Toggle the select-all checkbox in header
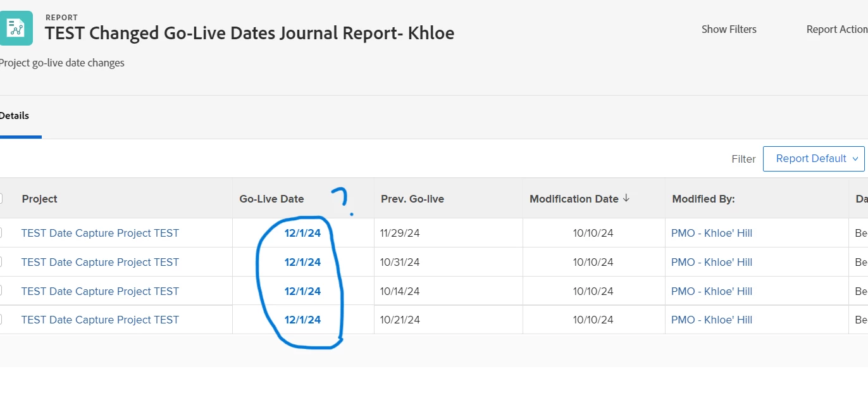Screen dimensions: 868x407 tap(1, 199)
